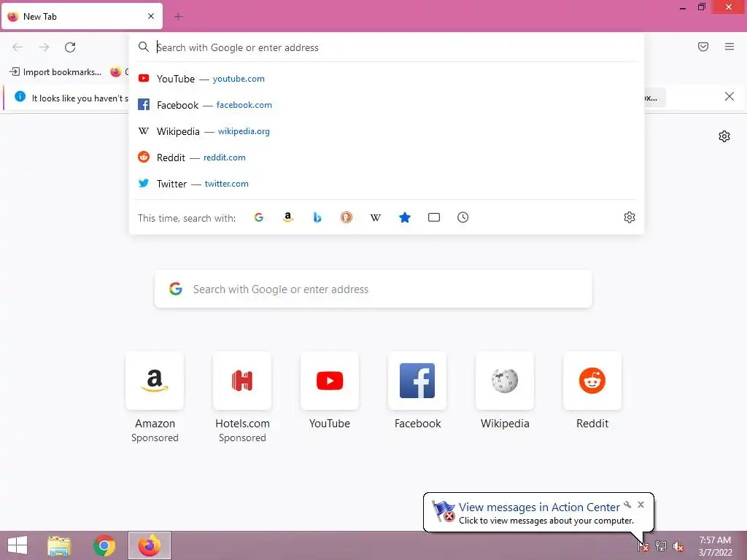Launch Google Chrome from taskbar
747x560 pixels.
coord(104,545)
